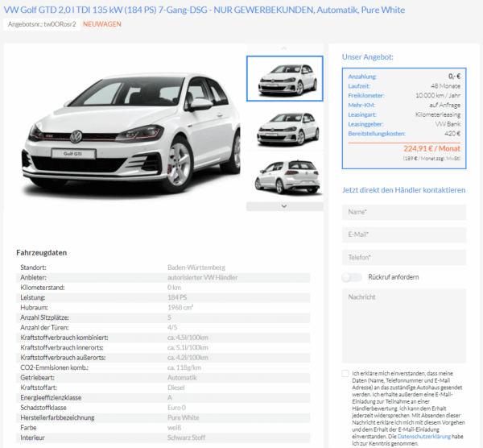Click the ca. 5.1l/100km innerorts value

click(x=188, y=348)
